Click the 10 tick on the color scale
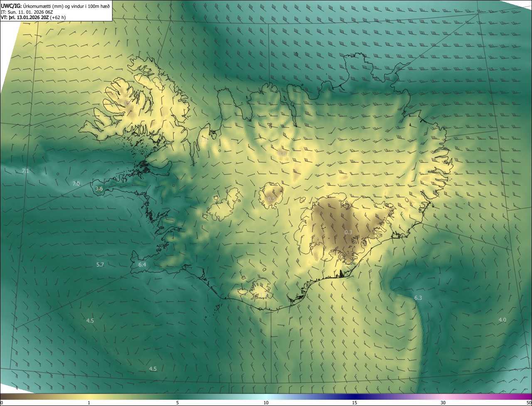Screen dimensions: 532x406 click(x=266, y=403)
